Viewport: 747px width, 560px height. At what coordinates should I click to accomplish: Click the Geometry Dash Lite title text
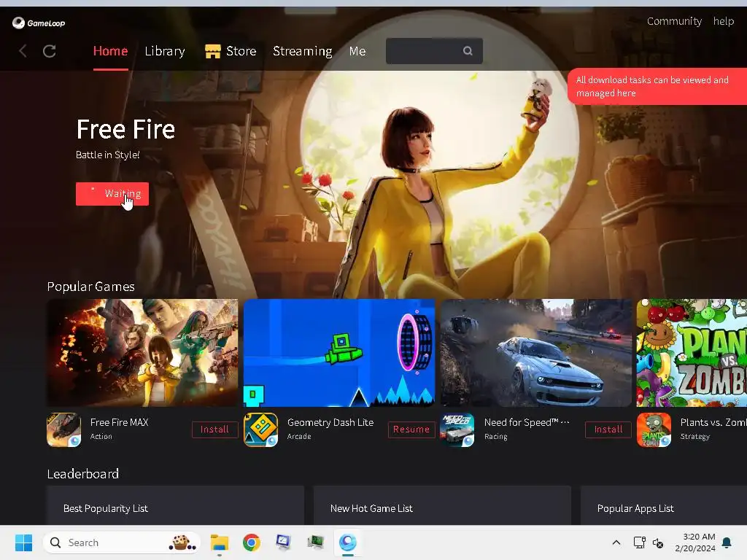tap(330, 422)
